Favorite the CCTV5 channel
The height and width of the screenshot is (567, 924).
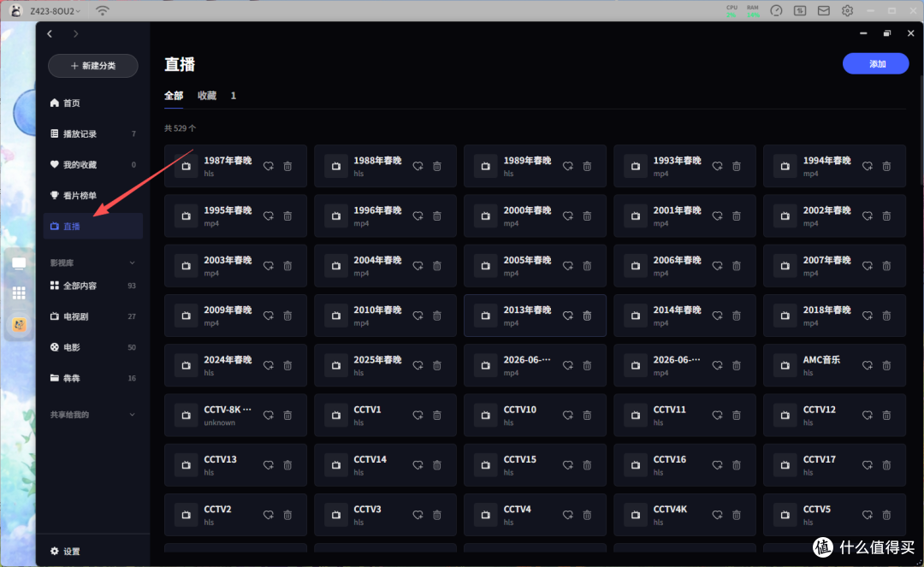click(868, 515)
